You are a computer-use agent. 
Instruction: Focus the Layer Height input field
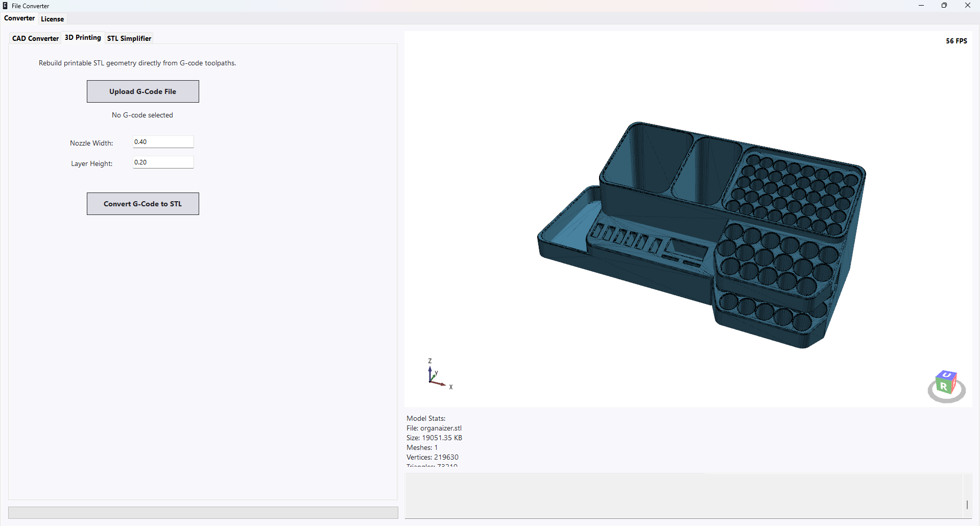coord(163,162)
